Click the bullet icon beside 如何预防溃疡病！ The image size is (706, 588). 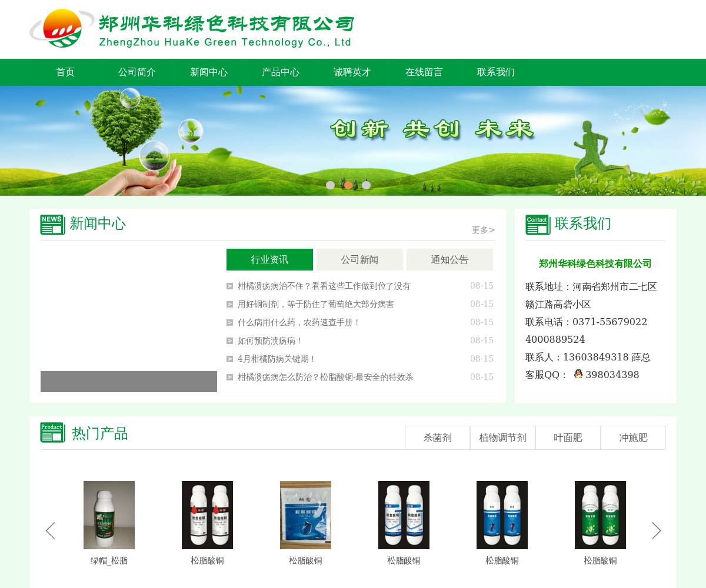pos(230,341)
